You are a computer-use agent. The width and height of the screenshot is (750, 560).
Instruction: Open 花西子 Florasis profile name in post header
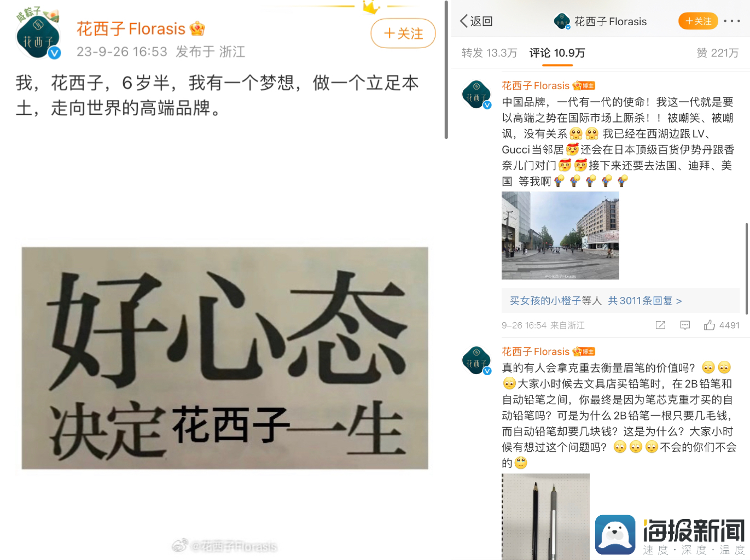(x=131, y=29)
